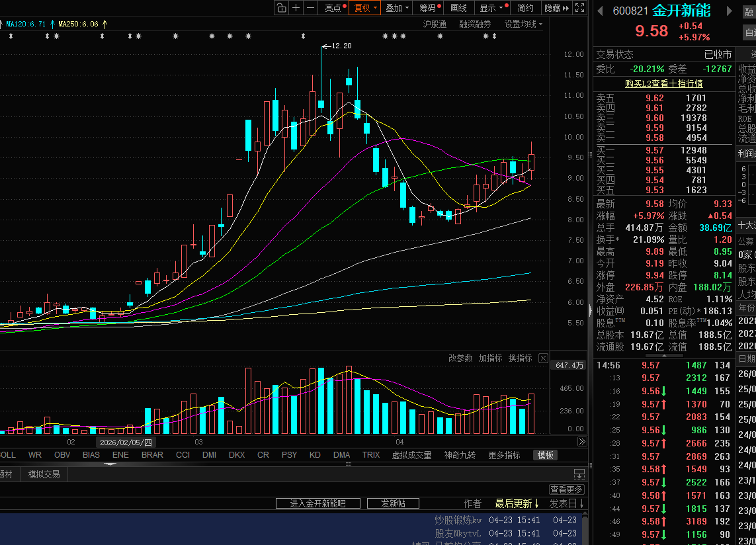
Task: Select the OBV indicator tab
Action: pyautogui.click(x=62, y=455)
